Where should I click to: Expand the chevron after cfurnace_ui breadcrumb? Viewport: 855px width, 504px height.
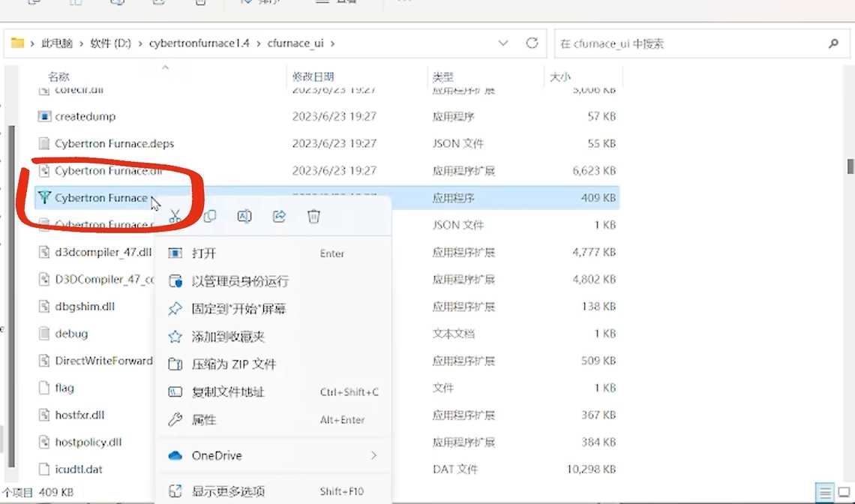tap(332, 43)
